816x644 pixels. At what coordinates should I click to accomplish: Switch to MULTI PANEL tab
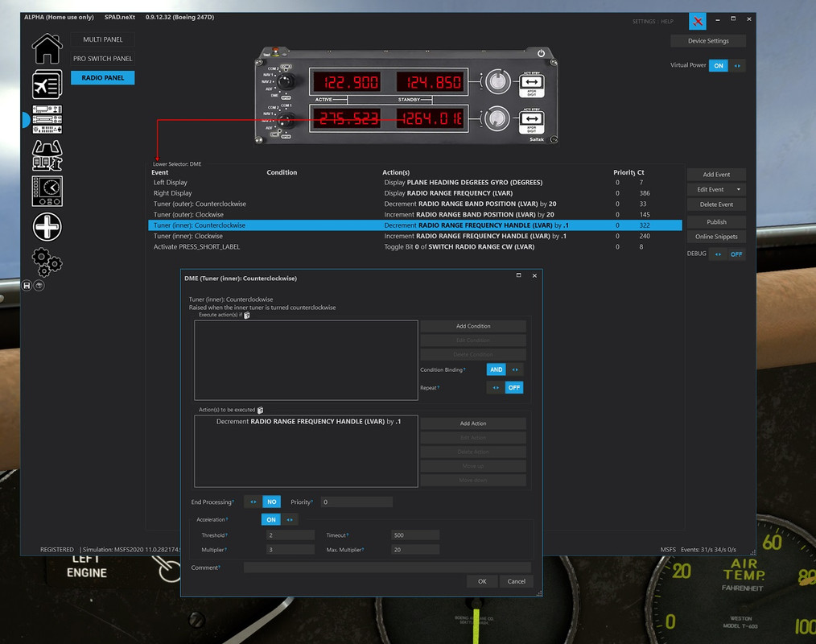pyautogui.click(x=102, y=39)
